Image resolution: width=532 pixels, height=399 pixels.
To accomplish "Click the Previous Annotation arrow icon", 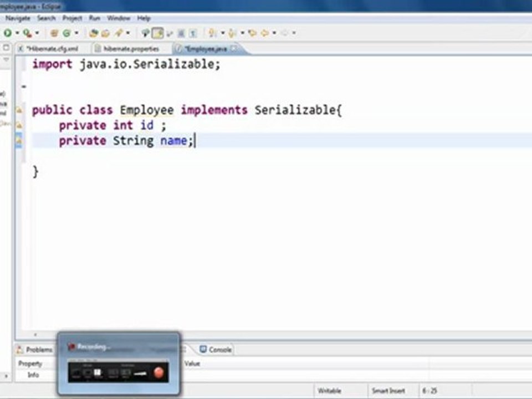I will coord(232,33).
